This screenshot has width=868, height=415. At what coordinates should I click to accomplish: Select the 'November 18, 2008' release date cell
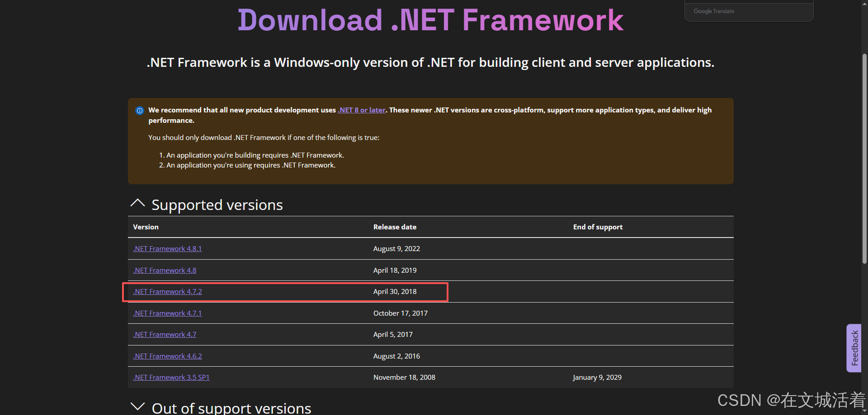(404, 377)
